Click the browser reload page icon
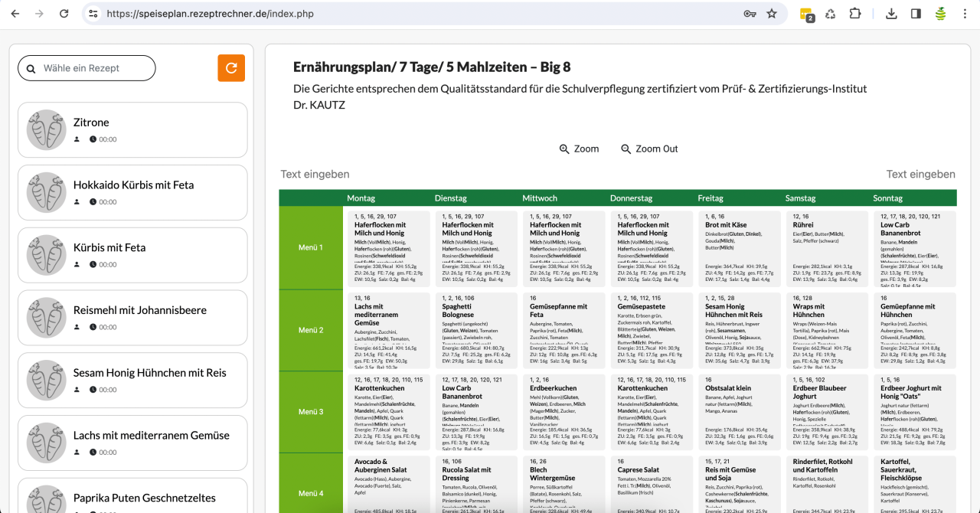 [x=64, y=14]
